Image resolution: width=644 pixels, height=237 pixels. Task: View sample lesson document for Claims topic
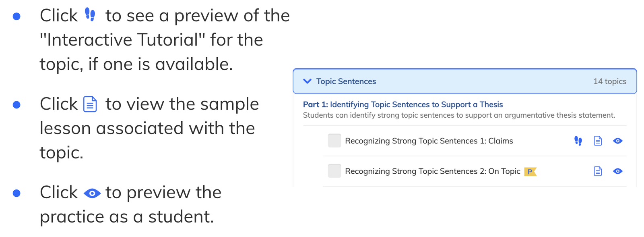click(598, 141)
